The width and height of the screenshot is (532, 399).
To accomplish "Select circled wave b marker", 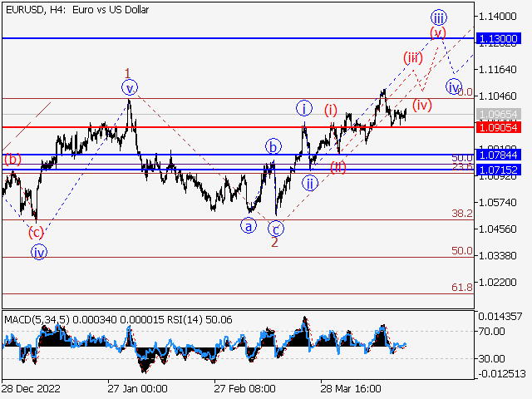I will [x=273, y=147].
